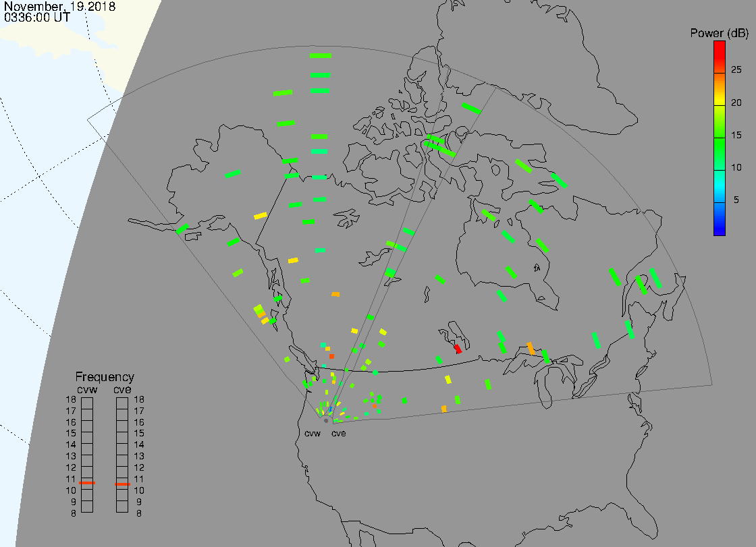The height and width of the screenshot is (547, 756).
Task: Click the large red power cell by Lake Winnipeg
Action: [458, 349]
